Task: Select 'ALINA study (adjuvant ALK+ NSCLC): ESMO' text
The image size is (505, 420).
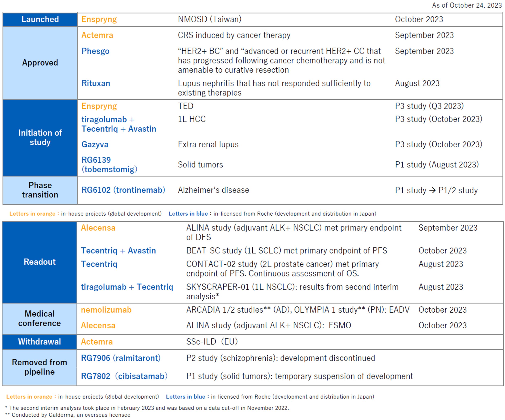Action: click(269, 326)
